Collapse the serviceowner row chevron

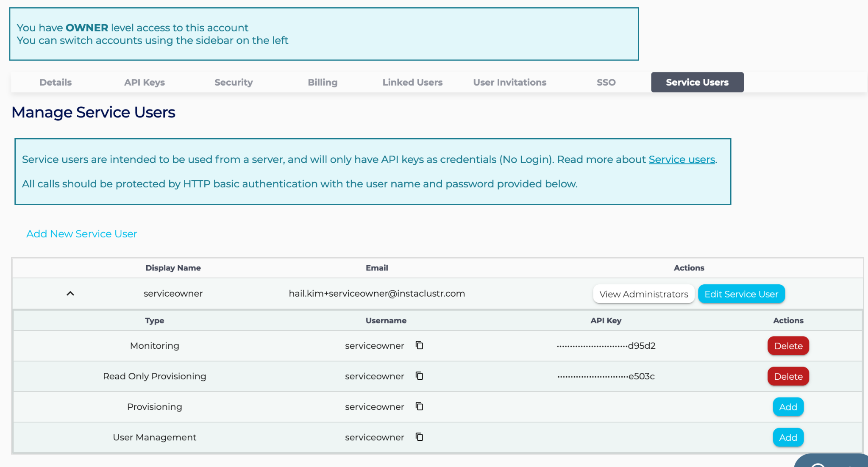pyautogui.click(x=70, y=293)
